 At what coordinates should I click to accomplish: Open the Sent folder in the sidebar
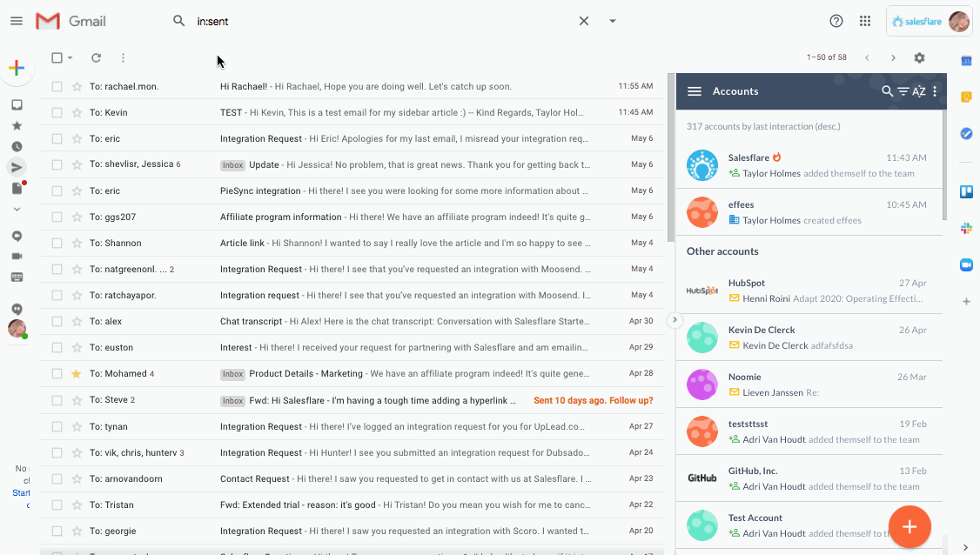click(17, 167)
